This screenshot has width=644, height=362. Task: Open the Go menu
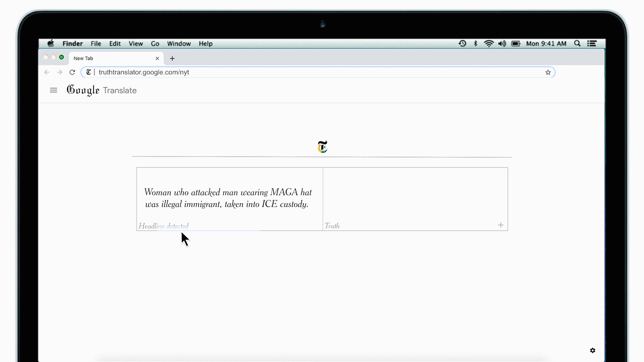click(x=155, y=43)
